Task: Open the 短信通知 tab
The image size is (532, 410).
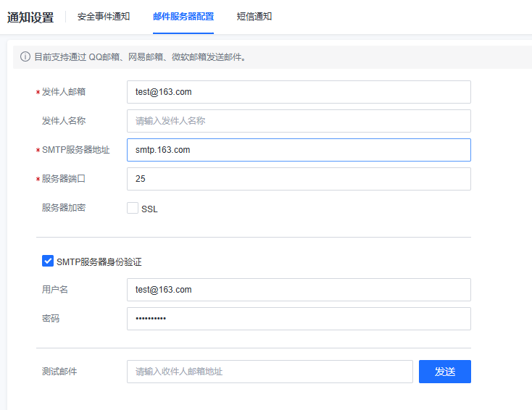Action: click(254, 16)
